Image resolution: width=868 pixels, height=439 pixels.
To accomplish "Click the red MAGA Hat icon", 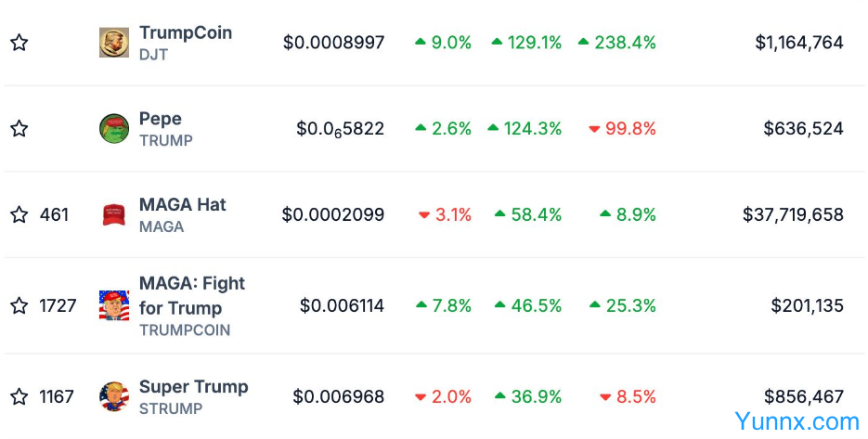I will click(114, 215).
